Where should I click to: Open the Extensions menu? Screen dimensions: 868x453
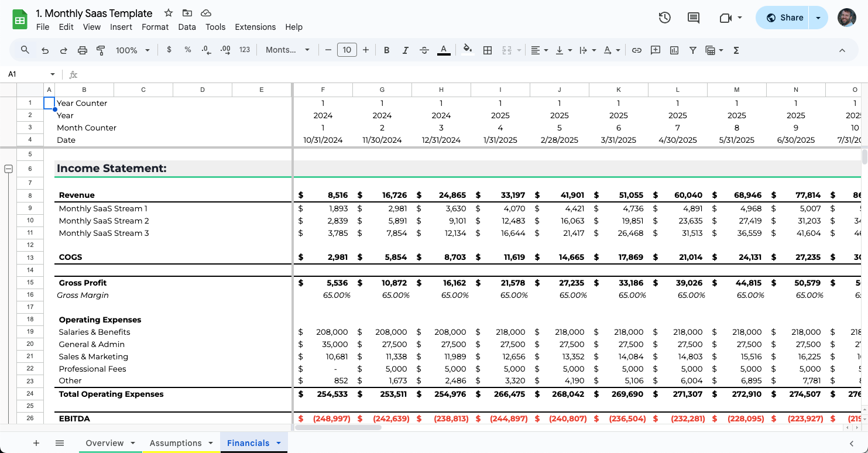tap(255, 27)
